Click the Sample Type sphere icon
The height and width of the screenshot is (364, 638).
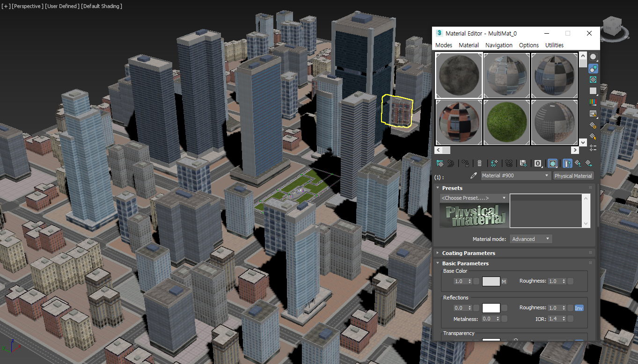tap(593, 57)
